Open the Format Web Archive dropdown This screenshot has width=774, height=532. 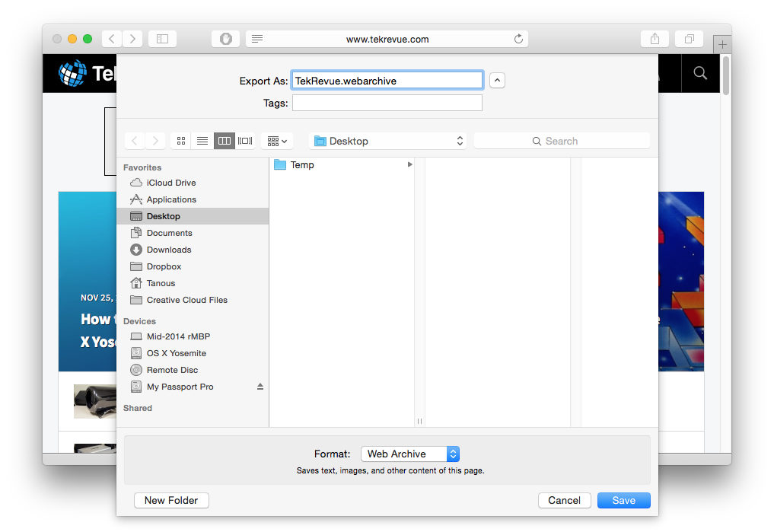410,454
